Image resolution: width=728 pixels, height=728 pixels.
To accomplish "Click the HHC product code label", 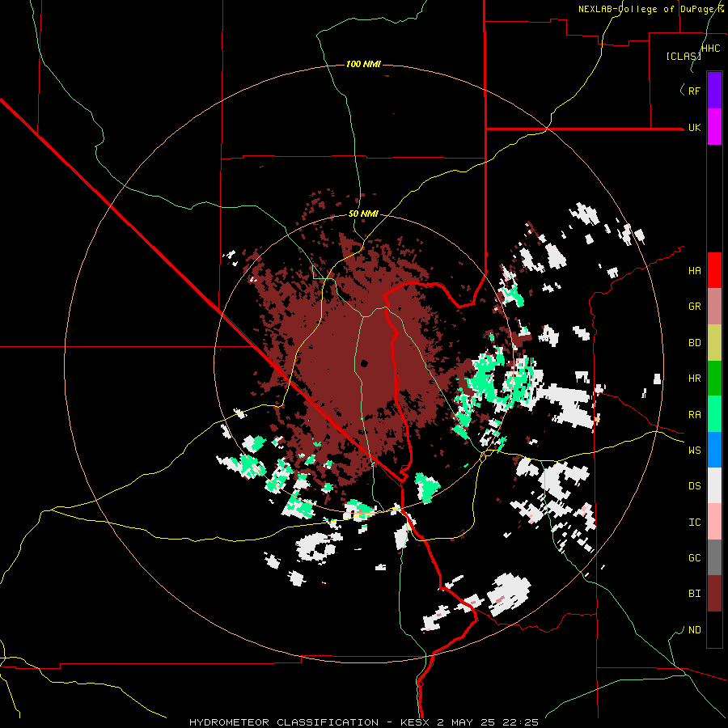I will (710, 49).
